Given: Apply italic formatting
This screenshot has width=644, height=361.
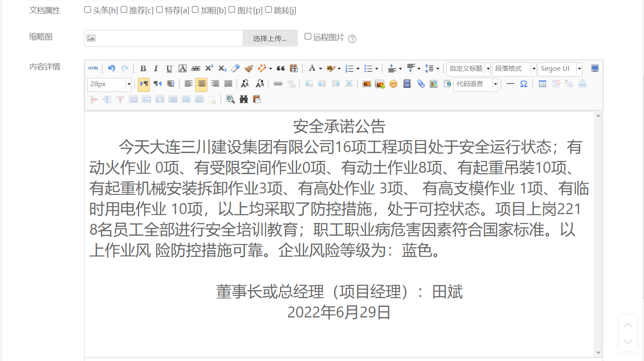Looking at the screenshot, I should (156, 69).
